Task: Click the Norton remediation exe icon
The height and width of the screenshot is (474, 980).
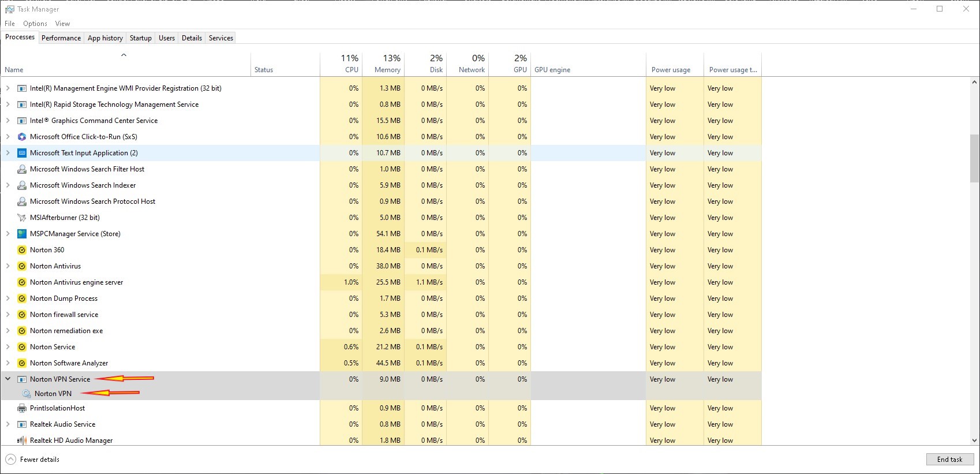Action: 22,331
